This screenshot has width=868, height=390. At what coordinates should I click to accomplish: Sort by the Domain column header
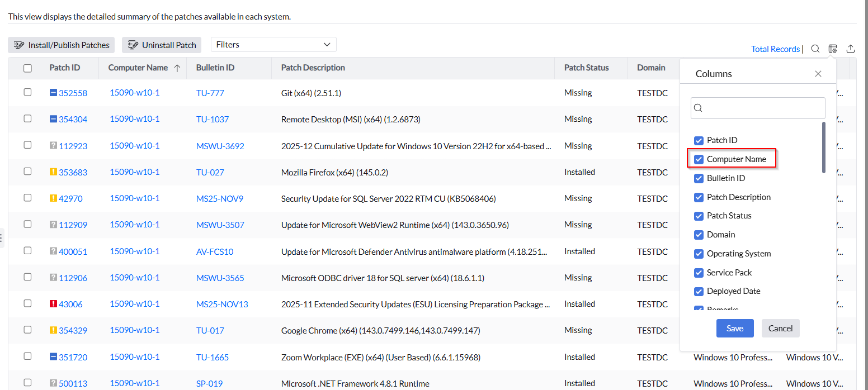coord(651,68)
